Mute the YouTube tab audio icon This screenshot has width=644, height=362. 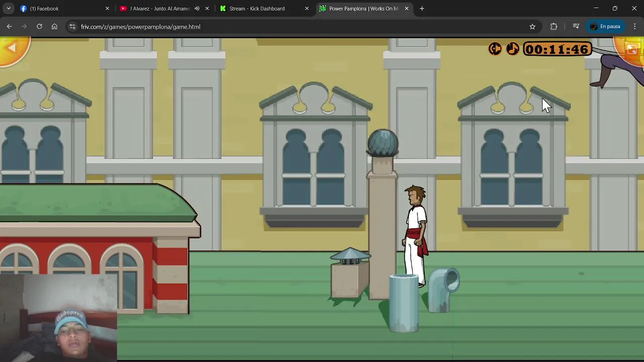click(x=197, y=9)
